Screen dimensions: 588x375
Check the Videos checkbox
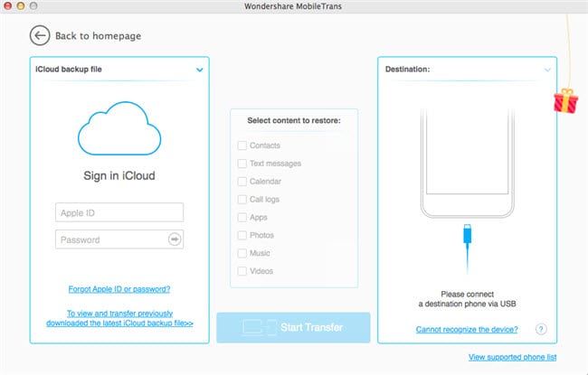pos(242,271)
